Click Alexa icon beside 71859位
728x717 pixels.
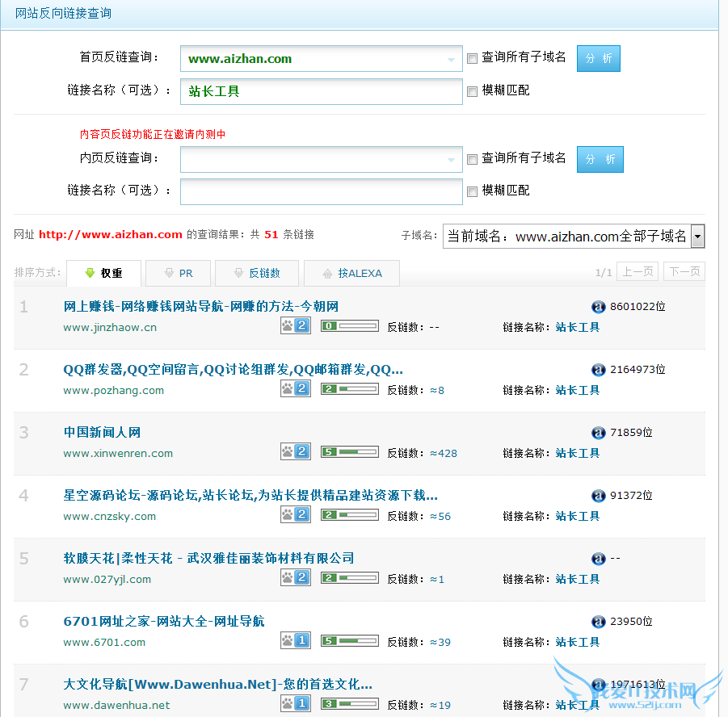point(599,433)
